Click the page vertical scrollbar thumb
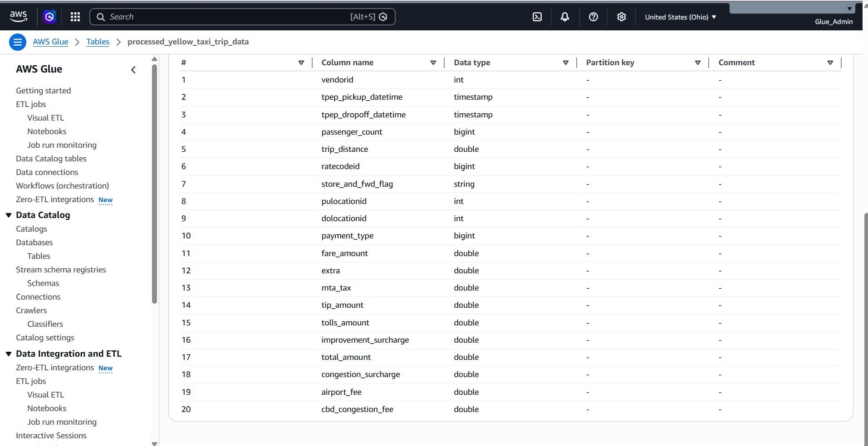Viewport: 868px width, 446px height. [865, 329]
